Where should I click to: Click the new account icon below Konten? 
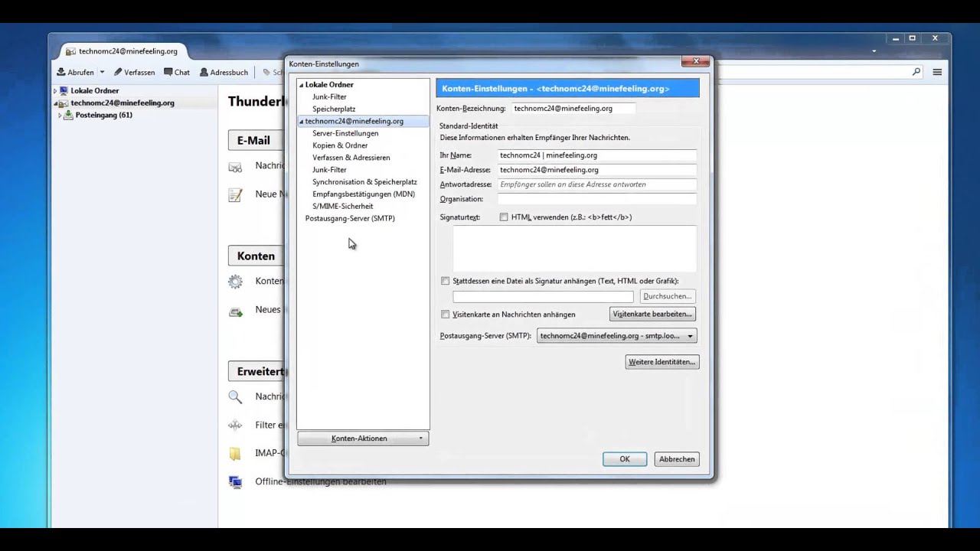(x=236, y=310)
